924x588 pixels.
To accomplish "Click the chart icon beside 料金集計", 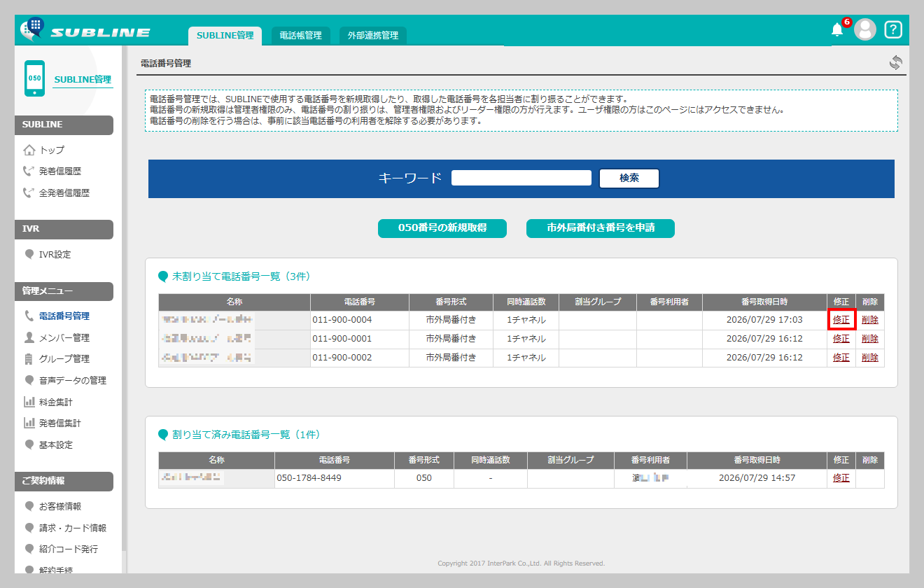I will pos(29,402).
